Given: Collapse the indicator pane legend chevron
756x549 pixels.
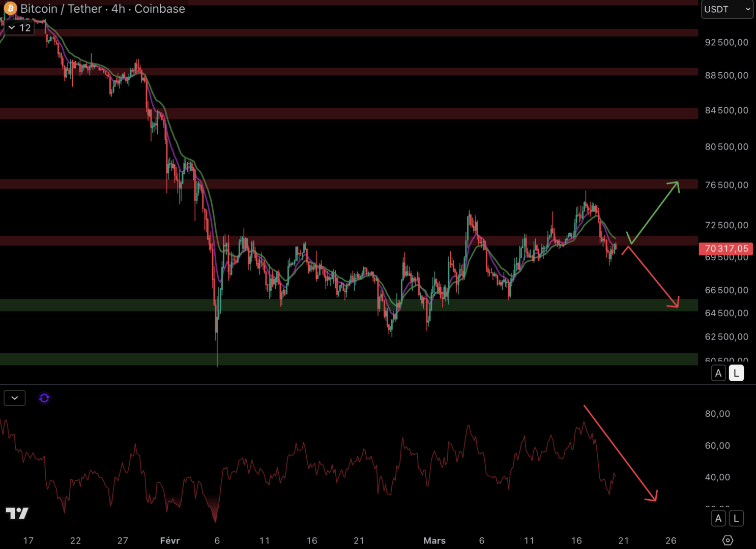Looking at the screenshot, I should (x=15, y=398).
